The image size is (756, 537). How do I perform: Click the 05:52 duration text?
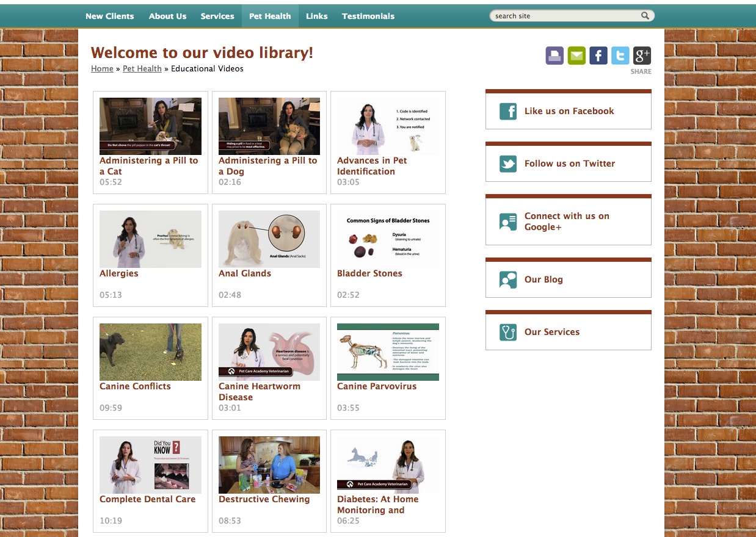point(111,182)
